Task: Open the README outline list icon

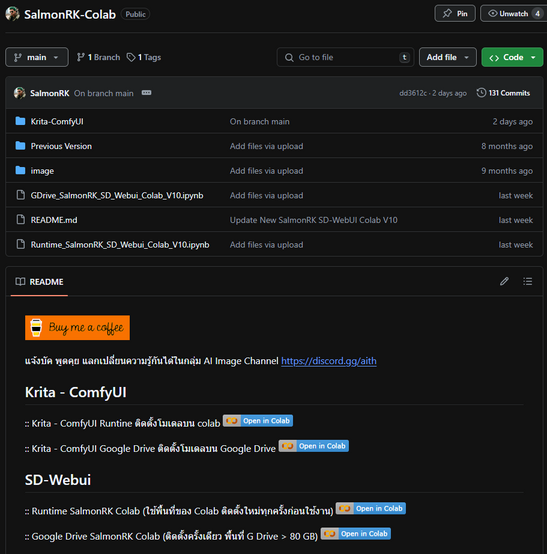Action: (x=528, y=281)
